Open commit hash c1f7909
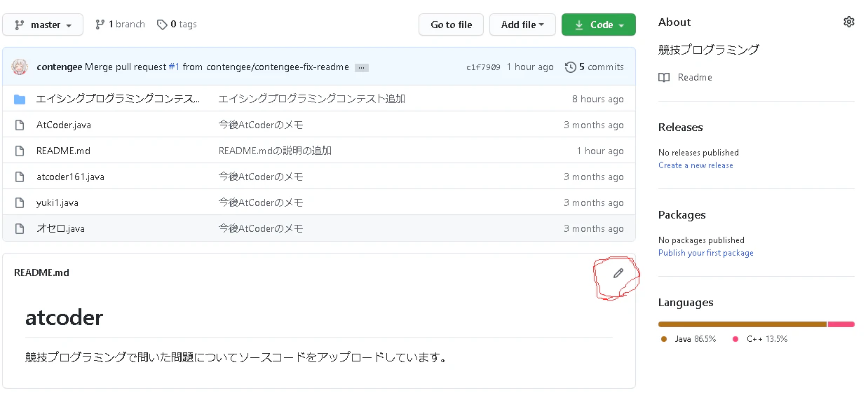This screenshot has width=868, height=407. [483, 67]
